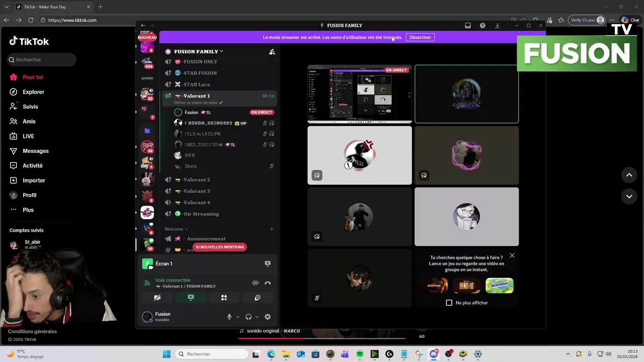Disconnect from voice with hang-up icon
The height and width of the screenshot is (362, 644).
click(268, 283)
